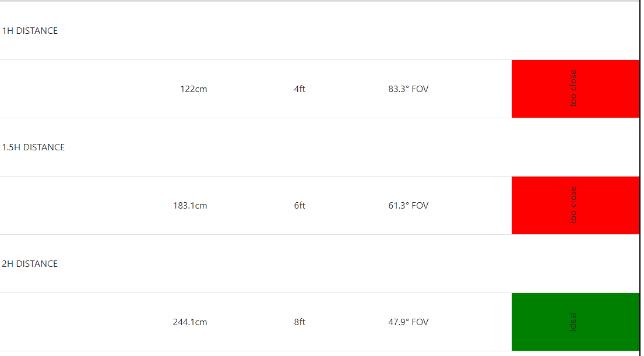The width and height of the screenshot is (644, 356).
Task: Click the empty first cell of 244.1cm row
Action: point(58,322)
